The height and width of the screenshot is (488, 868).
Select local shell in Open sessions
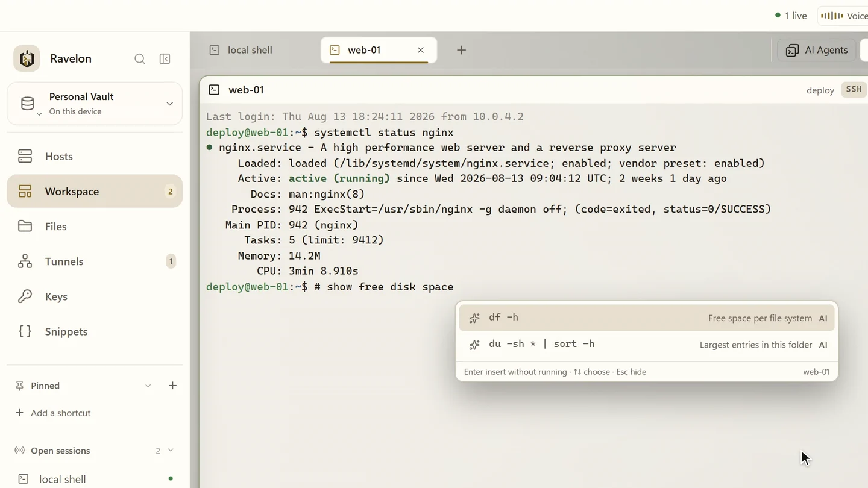tap(95, 479)
